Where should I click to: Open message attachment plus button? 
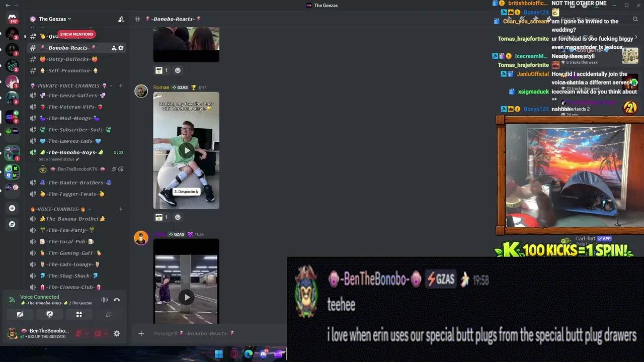141,333
